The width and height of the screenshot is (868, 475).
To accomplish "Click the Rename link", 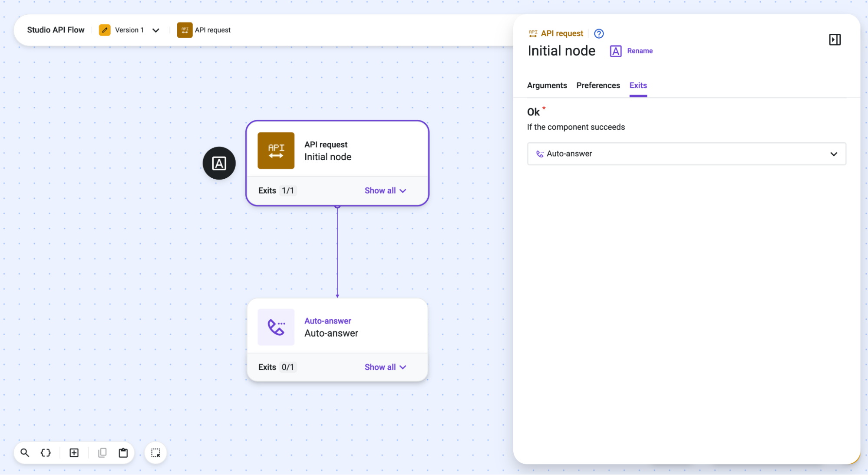I will tap(640, 51).
